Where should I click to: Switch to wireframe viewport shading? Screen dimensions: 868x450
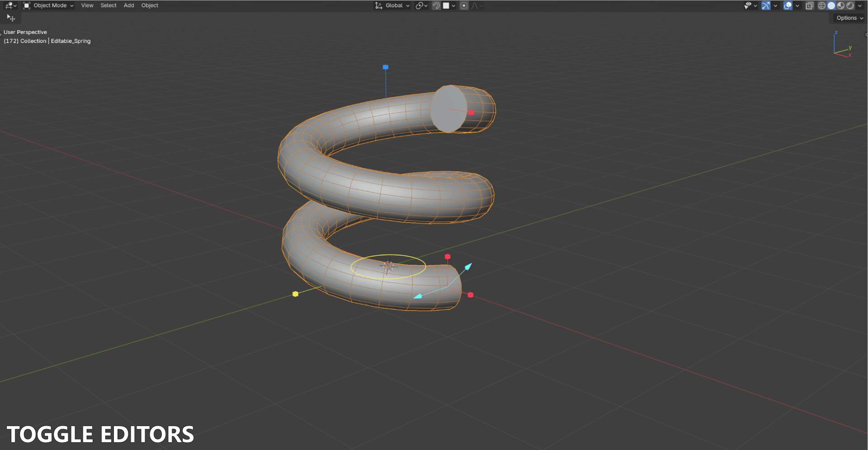(x=822, y=5)
